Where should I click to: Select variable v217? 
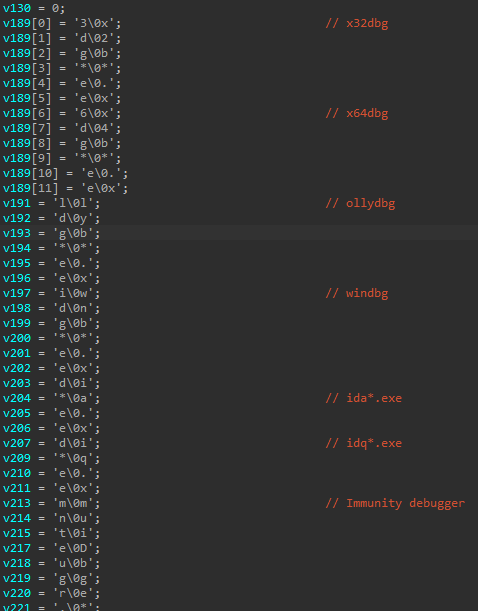17,549
